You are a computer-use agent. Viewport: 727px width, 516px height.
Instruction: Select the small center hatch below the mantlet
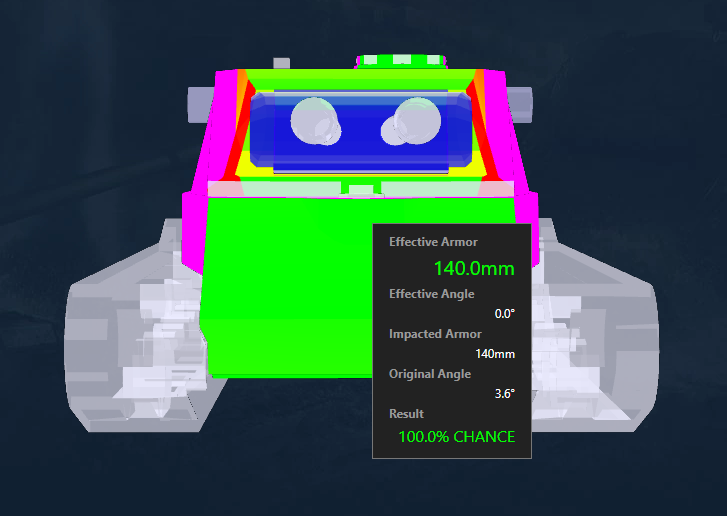coord(361,189)
